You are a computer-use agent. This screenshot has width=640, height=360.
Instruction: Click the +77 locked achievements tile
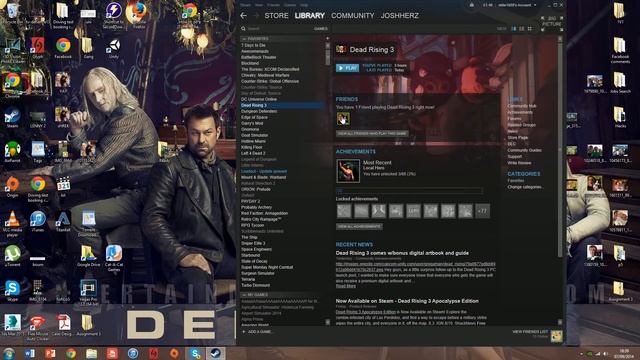482,211
